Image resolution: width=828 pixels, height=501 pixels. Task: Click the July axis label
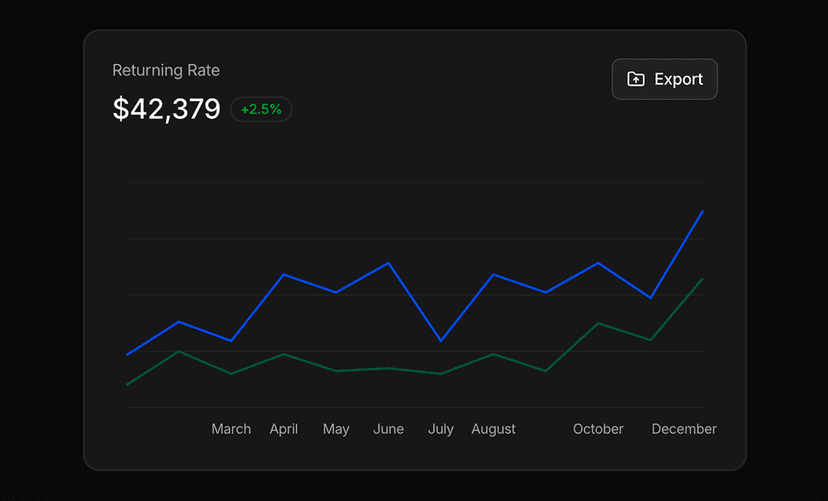pos(441,429)
